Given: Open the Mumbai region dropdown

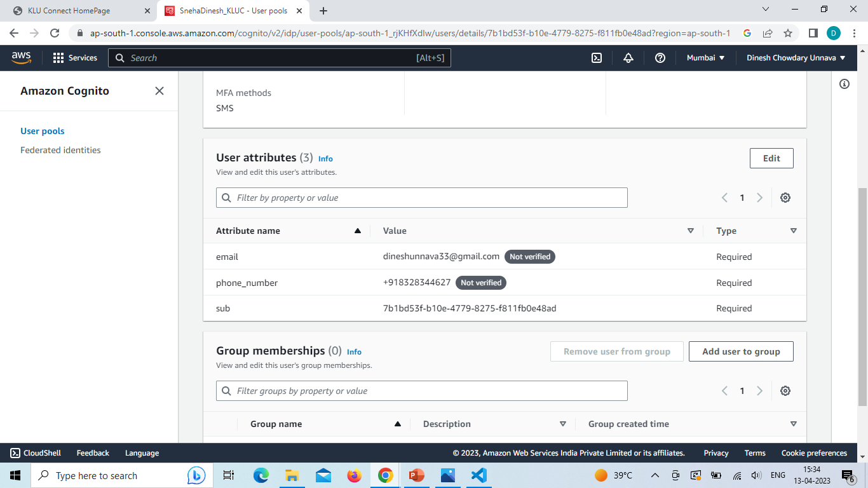Looking at the screenshot, I should tap(705, 57).
